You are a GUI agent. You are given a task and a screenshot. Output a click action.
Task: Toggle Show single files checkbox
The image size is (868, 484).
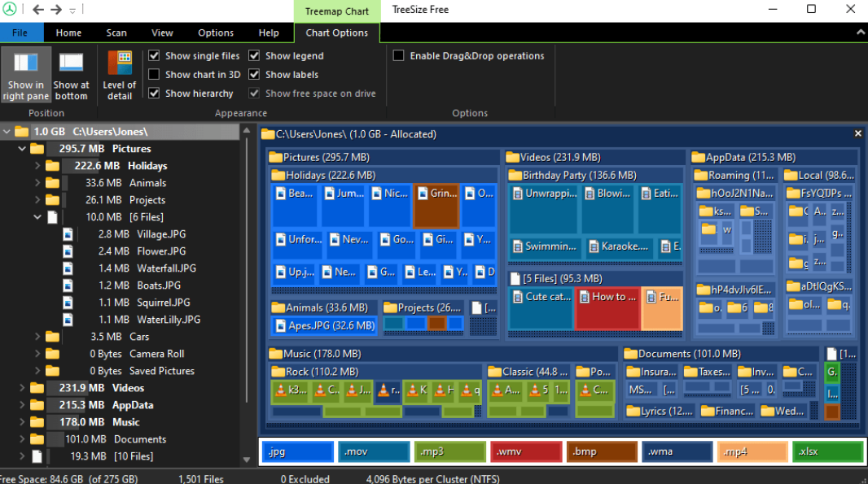click(154, 56)
